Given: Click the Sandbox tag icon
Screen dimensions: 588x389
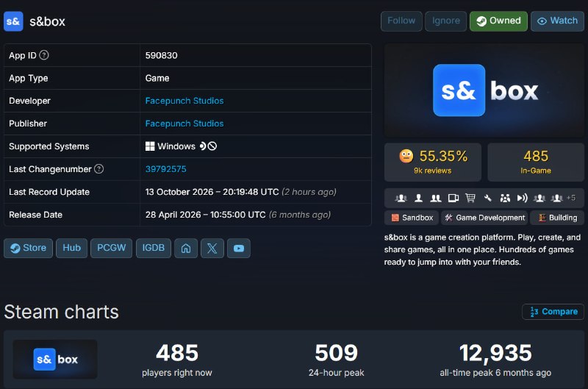Looking at the screenshot, I should pyautogui.click(x=395, y=218).
